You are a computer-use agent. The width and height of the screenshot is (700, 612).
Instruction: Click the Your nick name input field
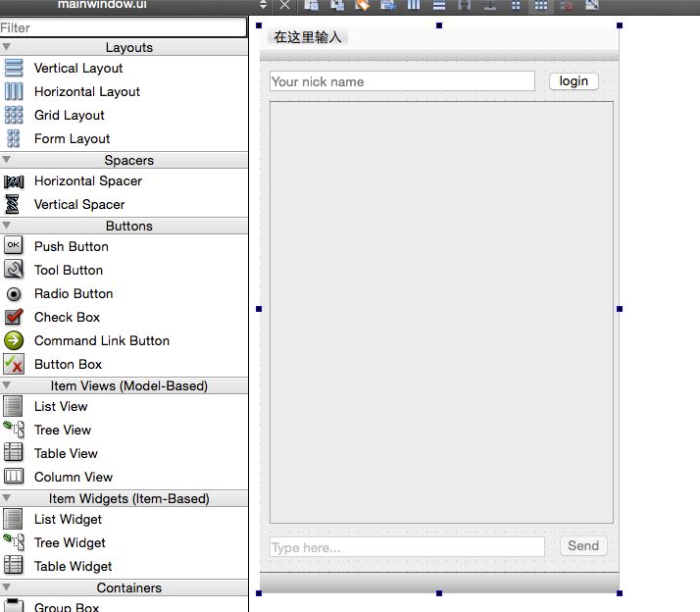tap(402, 81)
